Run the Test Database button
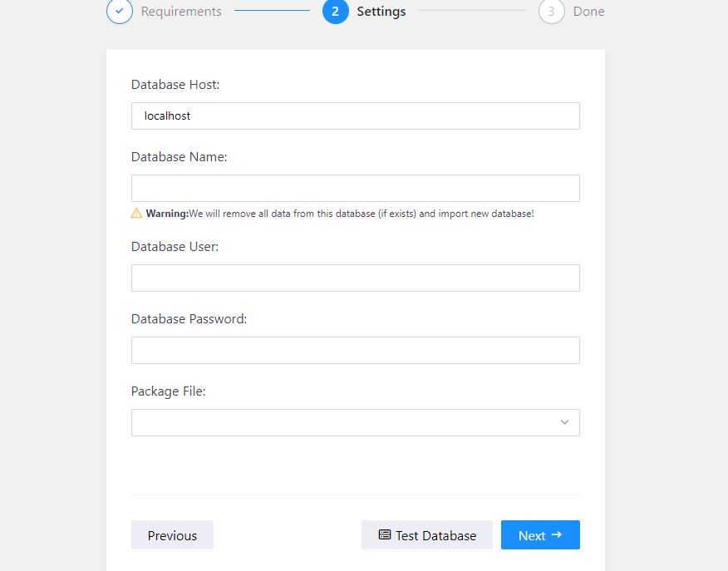Image resolution: width=728 pixels, height=571 pixels. tap(426, 535)
